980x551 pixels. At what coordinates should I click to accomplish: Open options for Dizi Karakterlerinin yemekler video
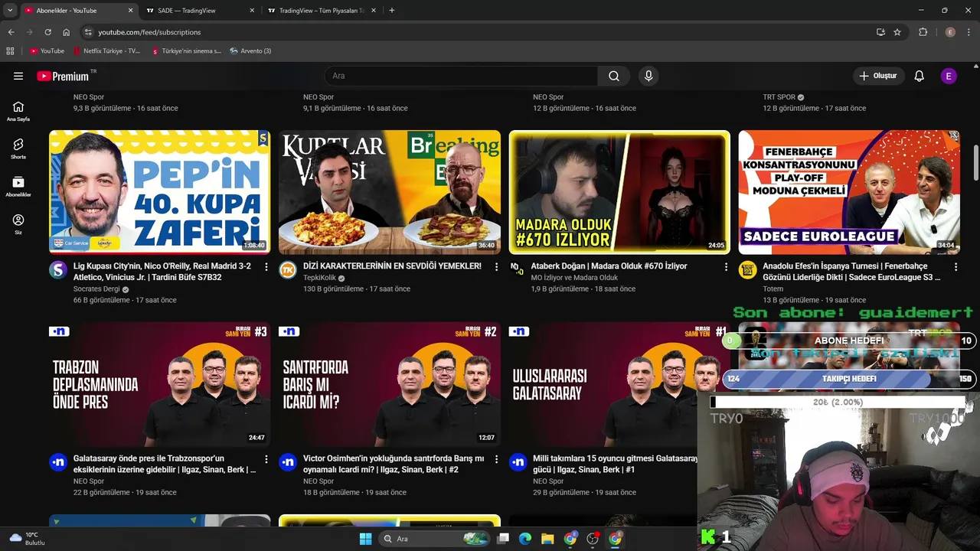pos(496,266)
